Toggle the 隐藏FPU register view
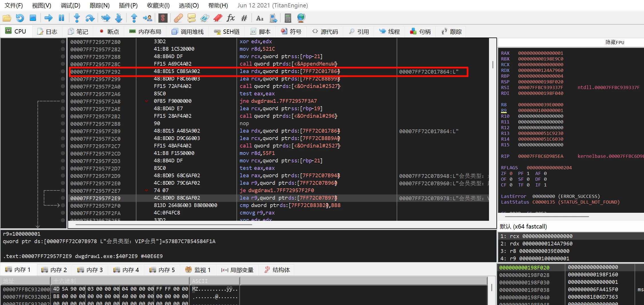644x305 pixels. 615,42
